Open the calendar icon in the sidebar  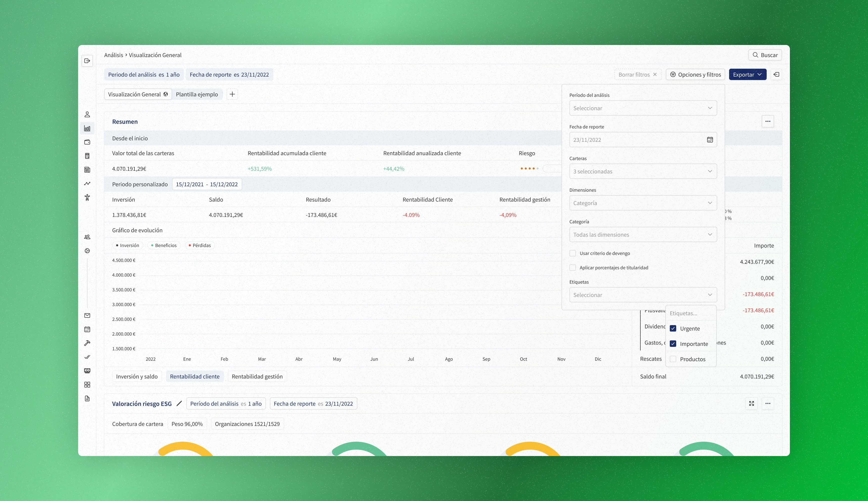coord(87,329)
